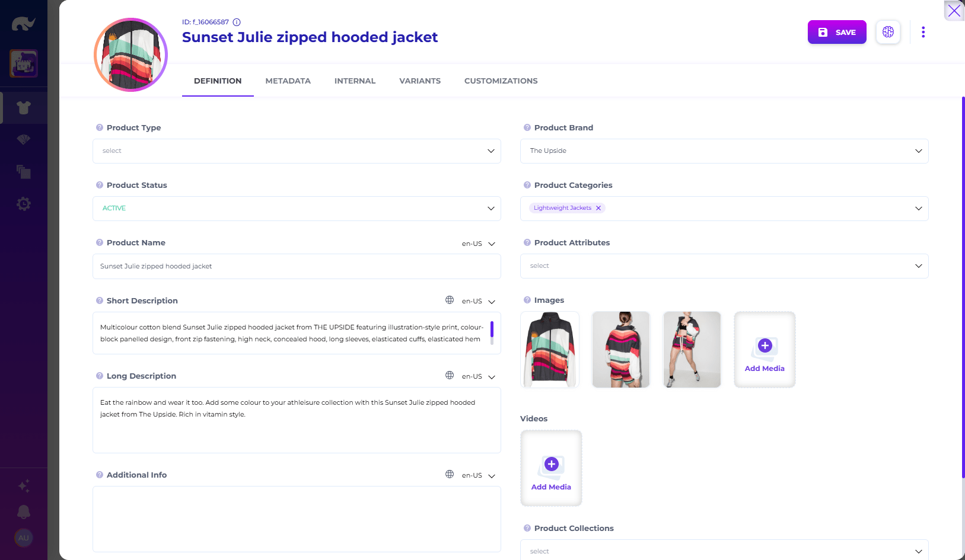Switch to the Internal tab

pos(355,81)
